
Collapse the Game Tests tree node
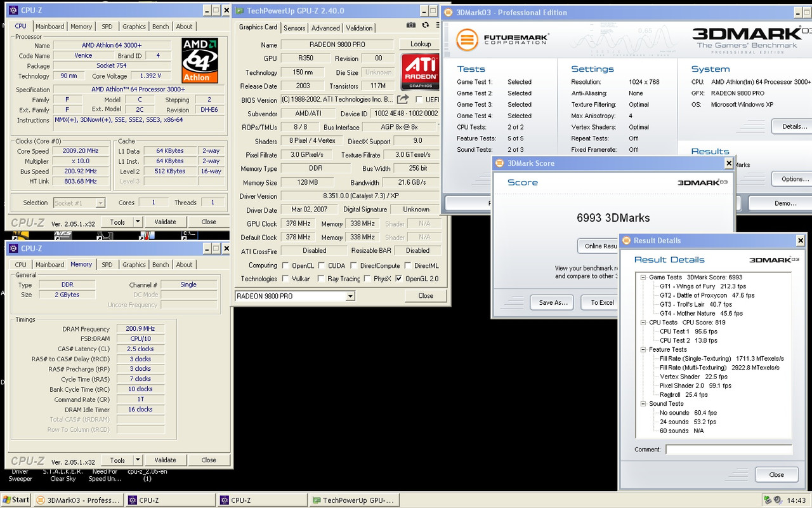[x=643, y=277]
